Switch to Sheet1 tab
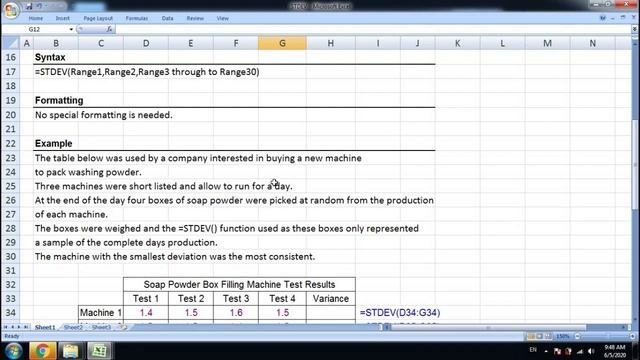The height and width of the screenshot is (360, 640). [x=45, y=327]
